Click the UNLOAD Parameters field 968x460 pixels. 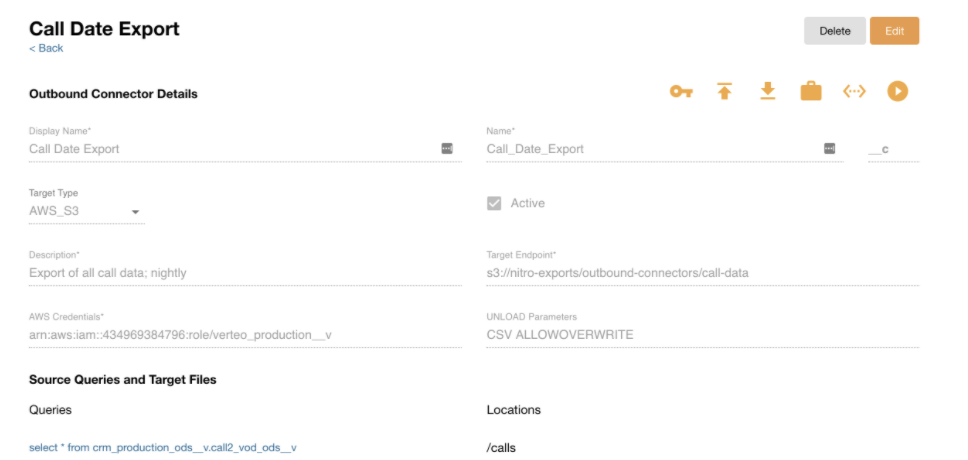[702, 334]
